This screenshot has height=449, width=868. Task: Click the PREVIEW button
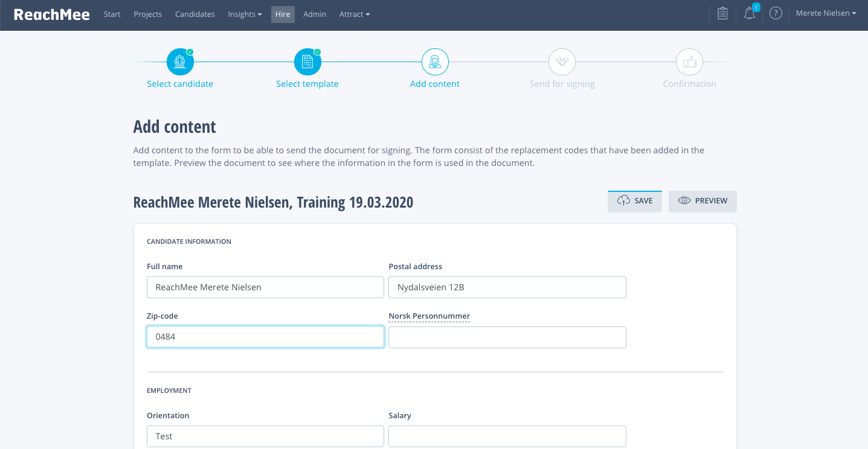[702, 201]
